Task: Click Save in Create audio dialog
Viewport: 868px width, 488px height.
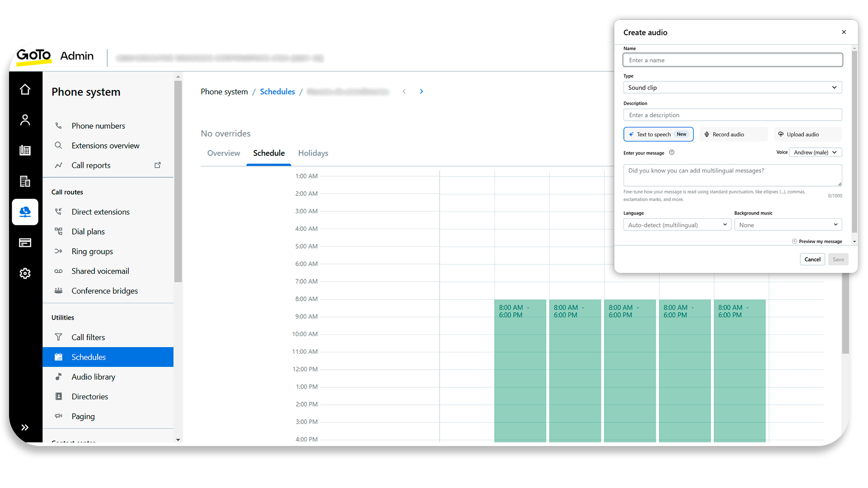Action: coord(838,259)
